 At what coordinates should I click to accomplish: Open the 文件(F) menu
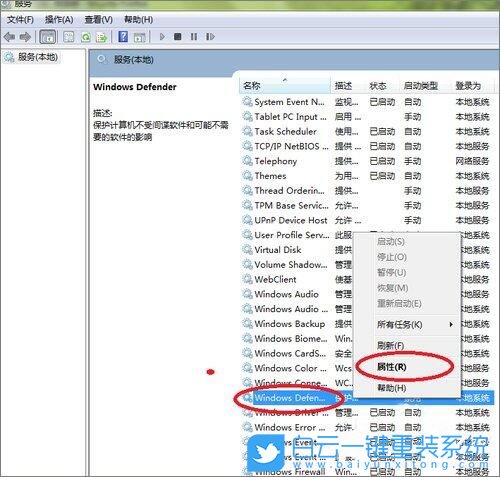point(20,20)
